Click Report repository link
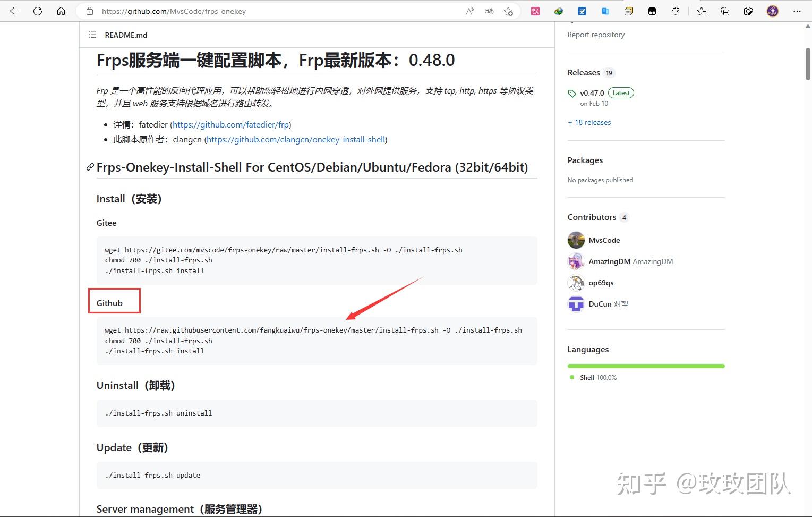The height and width of the screenshot is (517, 812). pyautogui.click(x=596, y=35)
